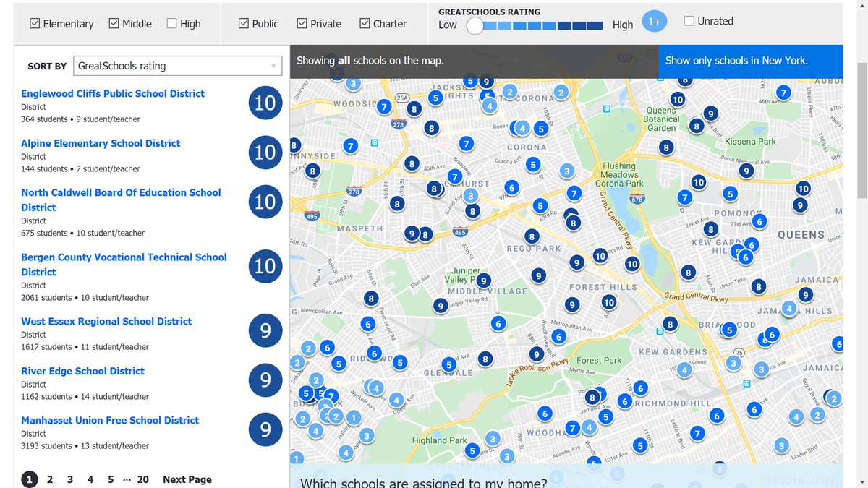Click marker 8 left of Briarwood
The image size is (868, 488).
coord(671,325)
